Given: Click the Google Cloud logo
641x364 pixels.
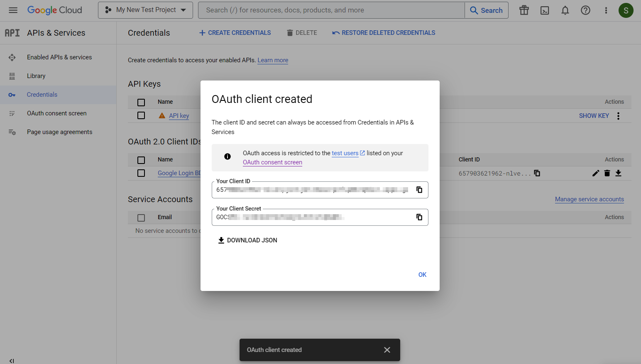Looking at the screenshot, I should click(x=54, y=10).
